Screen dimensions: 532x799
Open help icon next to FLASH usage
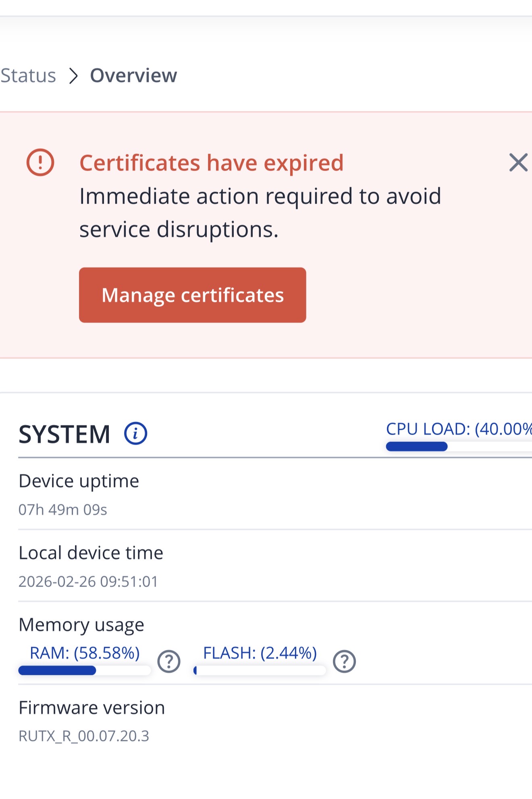coord(344,662)
